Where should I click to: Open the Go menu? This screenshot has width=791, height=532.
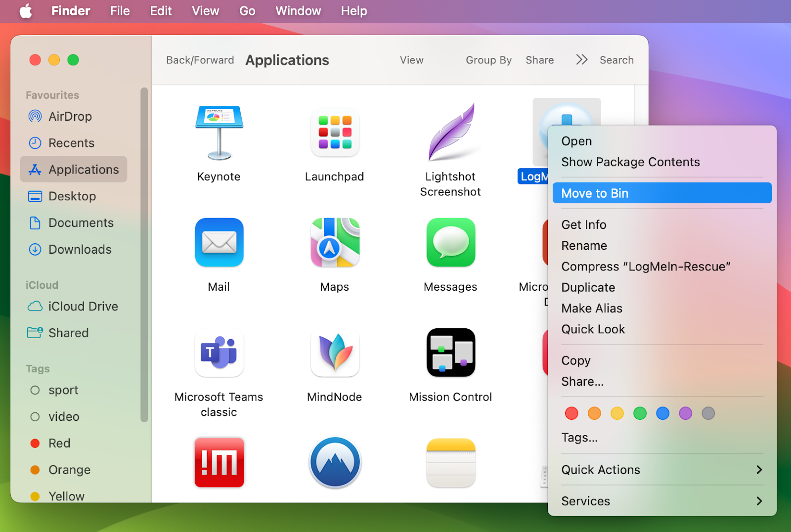pyautogui.click(x=247, y=11)
